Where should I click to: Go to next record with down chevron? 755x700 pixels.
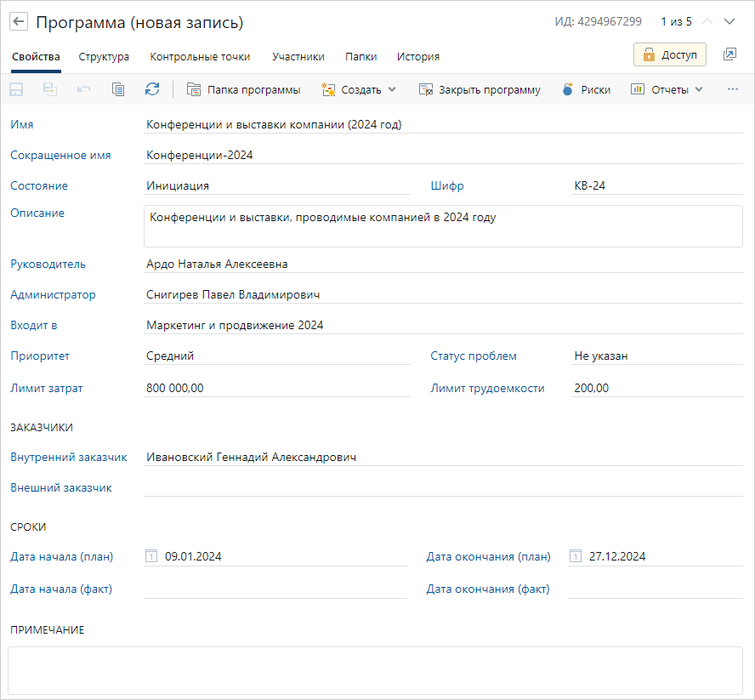click(729, 22)
